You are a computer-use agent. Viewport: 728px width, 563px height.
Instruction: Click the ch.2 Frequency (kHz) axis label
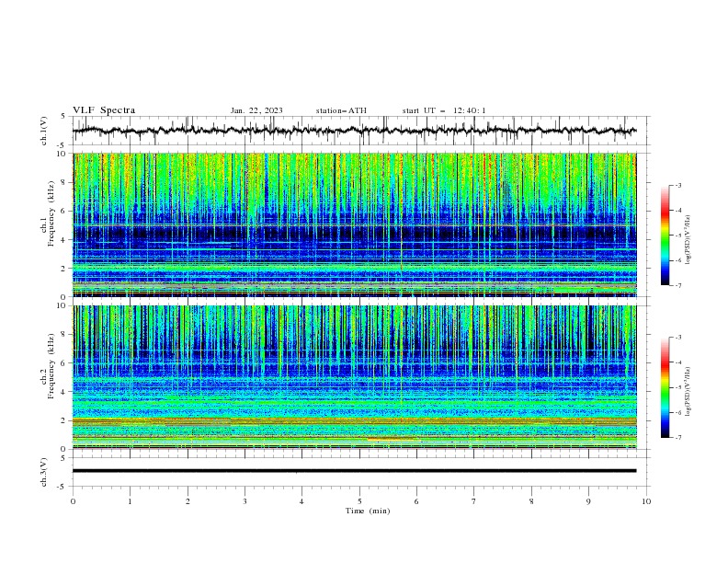[48, 366]
